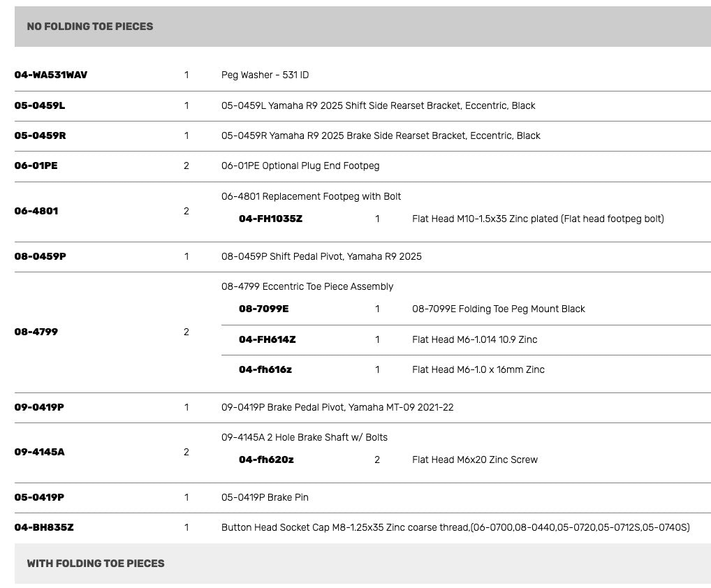Click Peg Washer - 531 ID description
This screenshot has width=711, height=588.
click(x=265, y=75)
